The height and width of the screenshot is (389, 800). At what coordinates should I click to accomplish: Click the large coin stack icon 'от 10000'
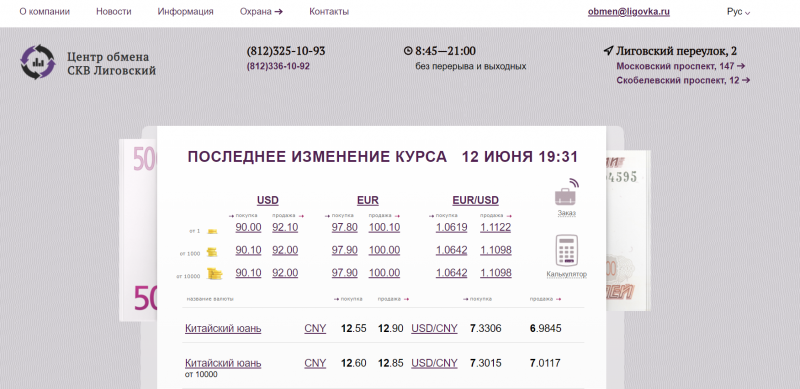[x=215, y=274]
